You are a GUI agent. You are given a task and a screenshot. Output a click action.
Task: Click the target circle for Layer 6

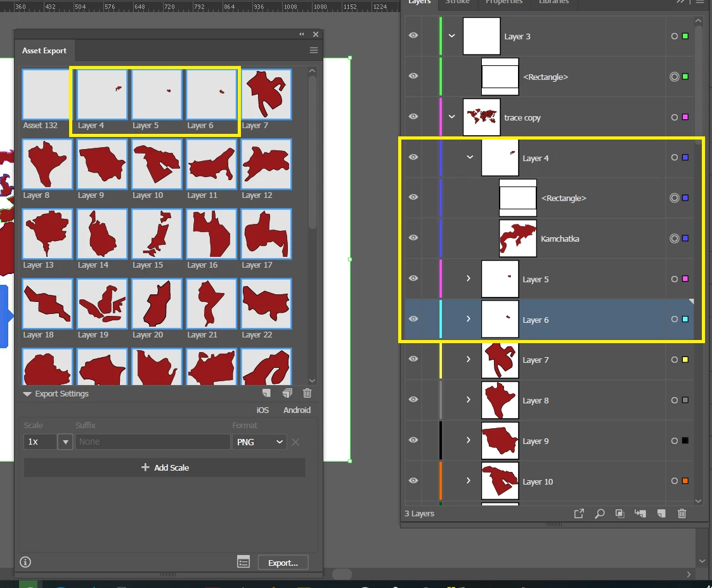tap(675, 319)
